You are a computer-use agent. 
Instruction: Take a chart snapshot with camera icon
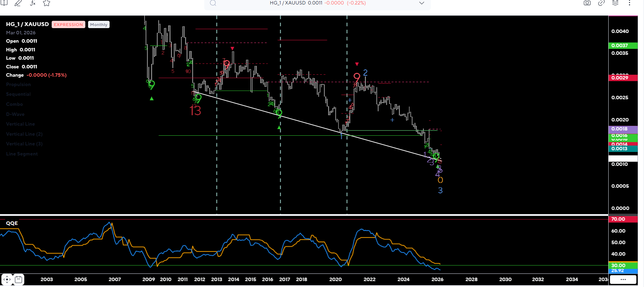pyautogui.click(x=587, y=3)
